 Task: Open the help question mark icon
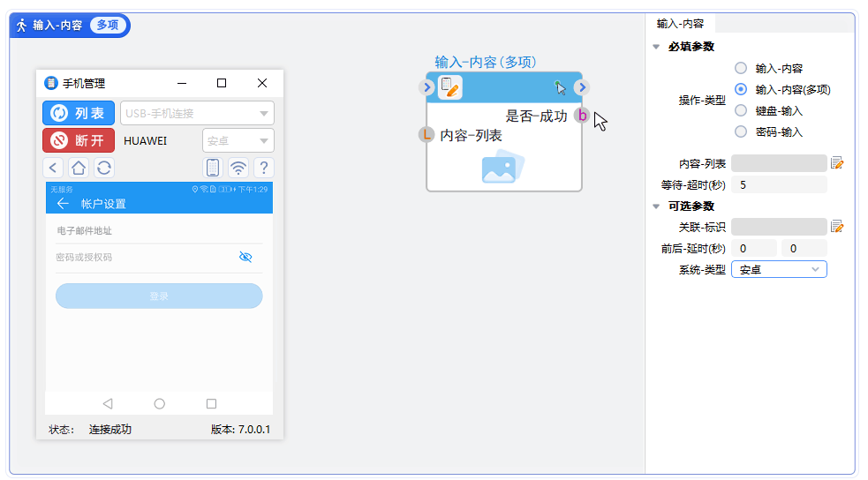(263, 168)
